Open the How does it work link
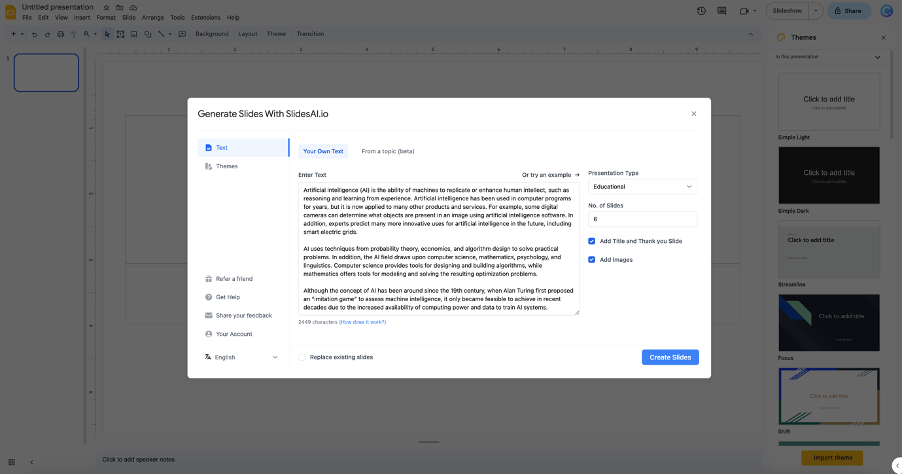This screenshot has height=474, width=902. point(362,322)
